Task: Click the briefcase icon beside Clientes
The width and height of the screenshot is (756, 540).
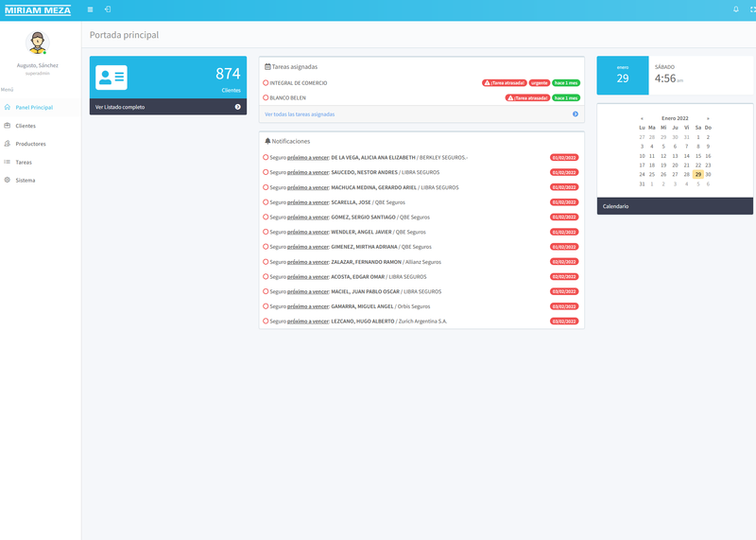Action: click(8, 126)
